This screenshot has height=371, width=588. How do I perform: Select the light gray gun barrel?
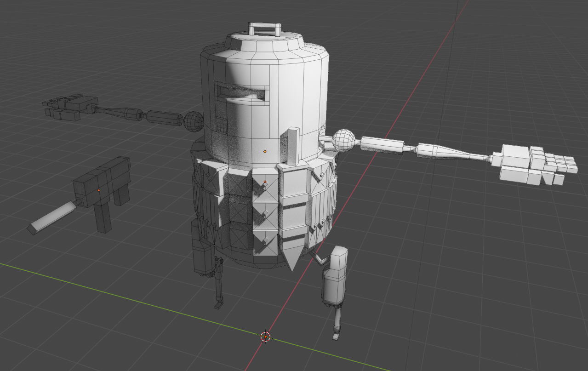click(52, 218)
